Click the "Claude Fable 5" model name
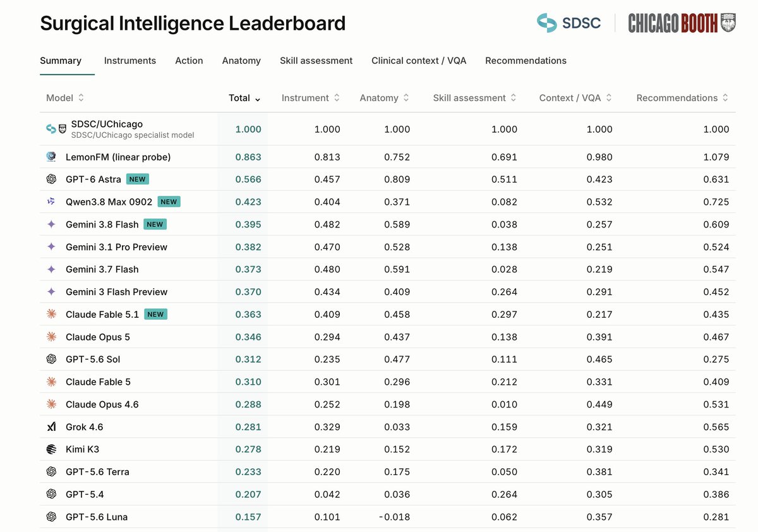Viewport: 758px width, 532px height. click(98, 382)
